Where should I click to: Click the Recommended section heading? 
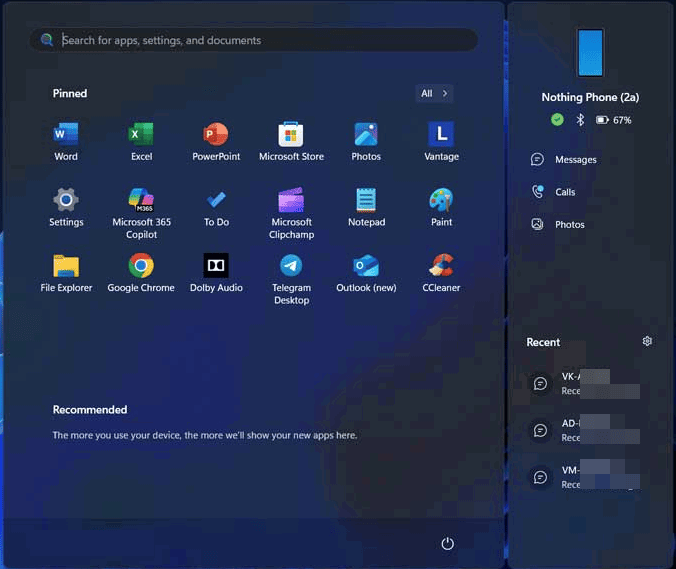tap(90, 410)
